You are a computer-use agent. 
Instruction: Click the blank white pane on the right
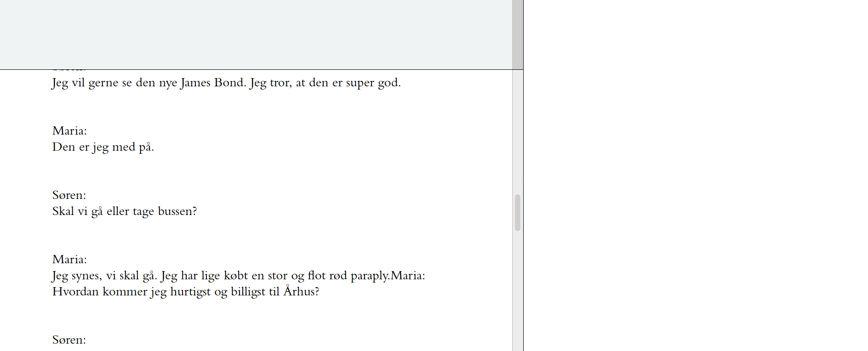pos(695,175)
